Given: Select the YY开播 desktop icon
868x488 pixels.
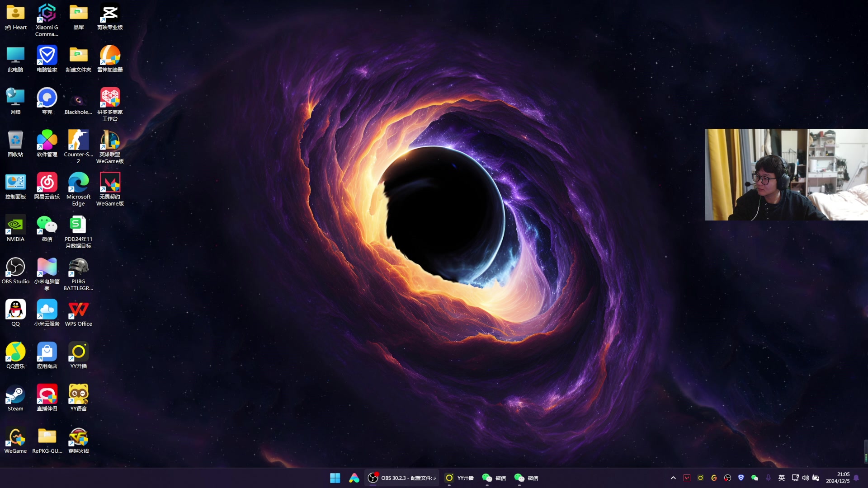Looking at the screenshot, I should [x=78, y=356].
